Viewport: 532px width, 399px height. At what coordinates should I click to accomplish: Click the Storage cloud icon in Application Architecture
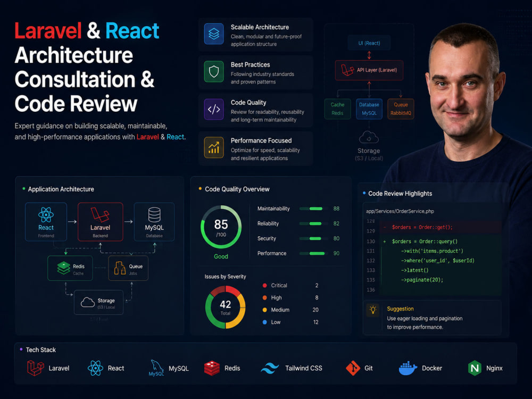pos(88,302)
